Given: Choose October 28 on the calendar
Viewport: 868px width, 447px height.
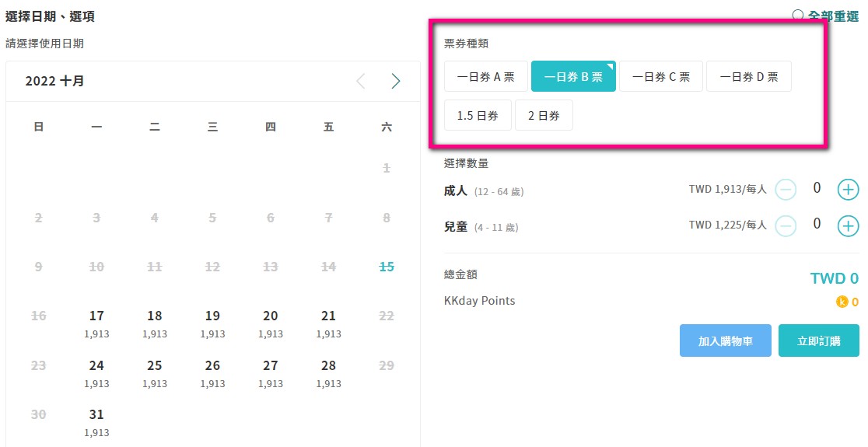Looking at the screenshot, I should tap(328, 373).
